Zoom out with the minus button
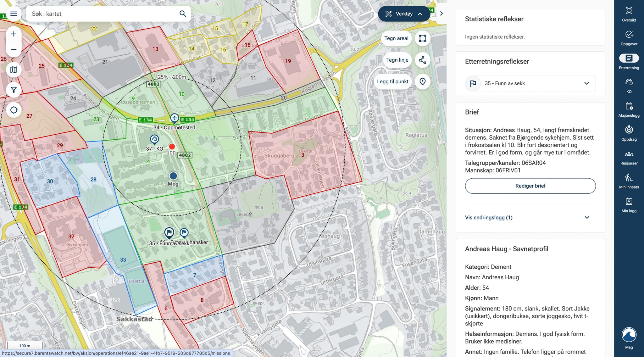 click(14, 50)
